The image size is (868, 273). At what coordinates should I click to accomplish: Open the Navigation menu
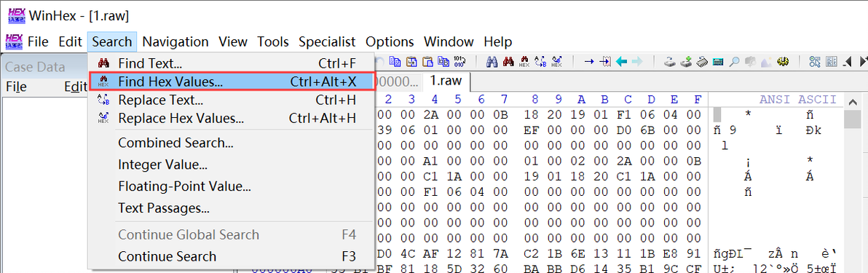175,41
